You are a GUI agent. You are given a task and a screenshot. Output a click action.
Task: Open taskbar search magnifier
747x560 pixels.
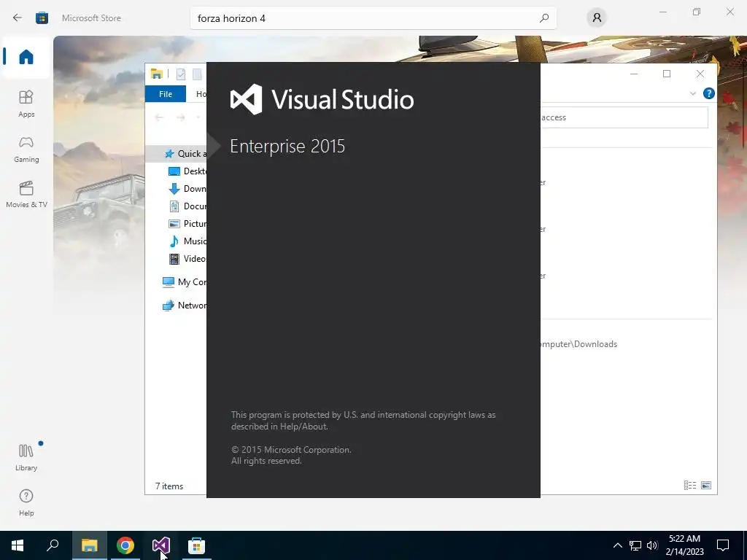[x=53, y=545]
